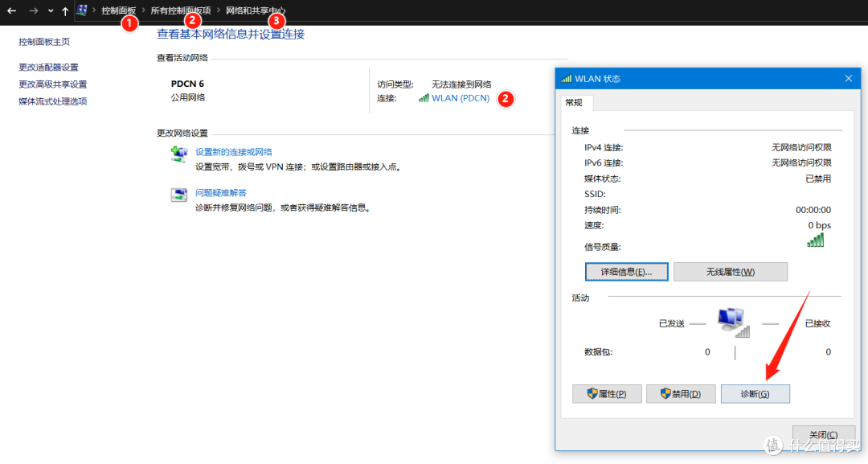The height and width of the screenshot is (464, 868).
Task: Switch to the 常规 tab in WLAN status
Action: pos(575,103)
